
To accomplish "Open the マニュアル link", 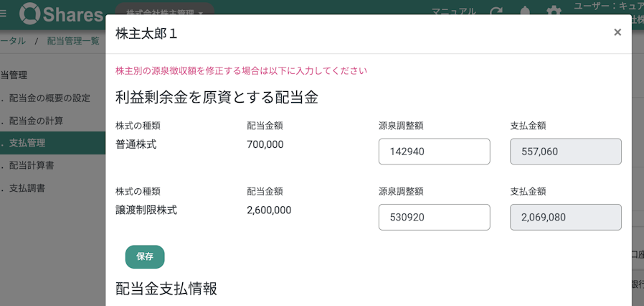I will (454, 11).
